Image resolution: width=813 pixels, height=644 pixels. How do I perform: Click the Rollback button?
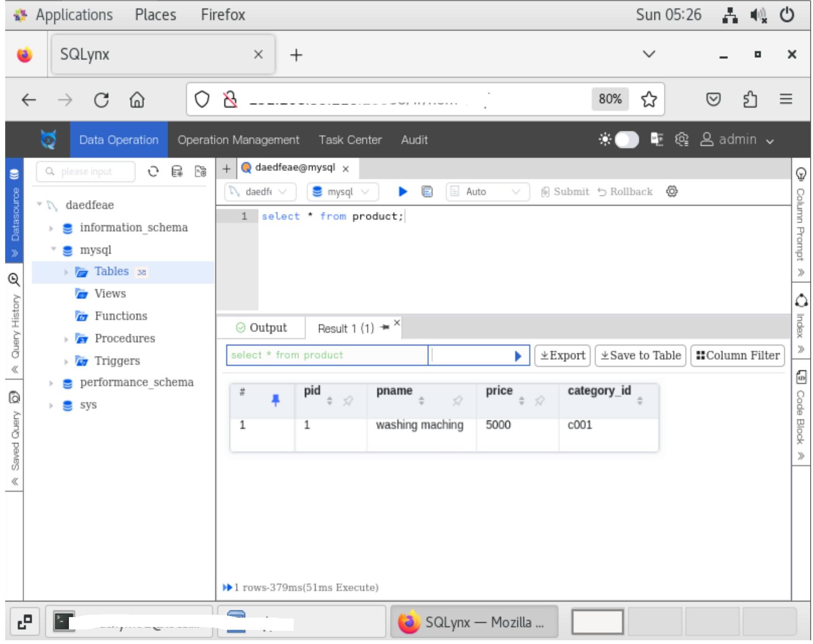pos(625,192)
